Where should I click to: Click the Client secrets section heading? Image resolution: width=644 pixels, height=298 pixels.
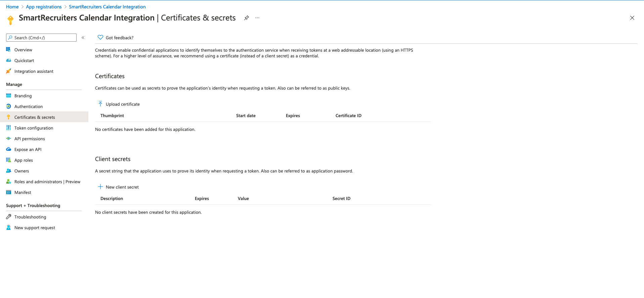tap(113, 159)
